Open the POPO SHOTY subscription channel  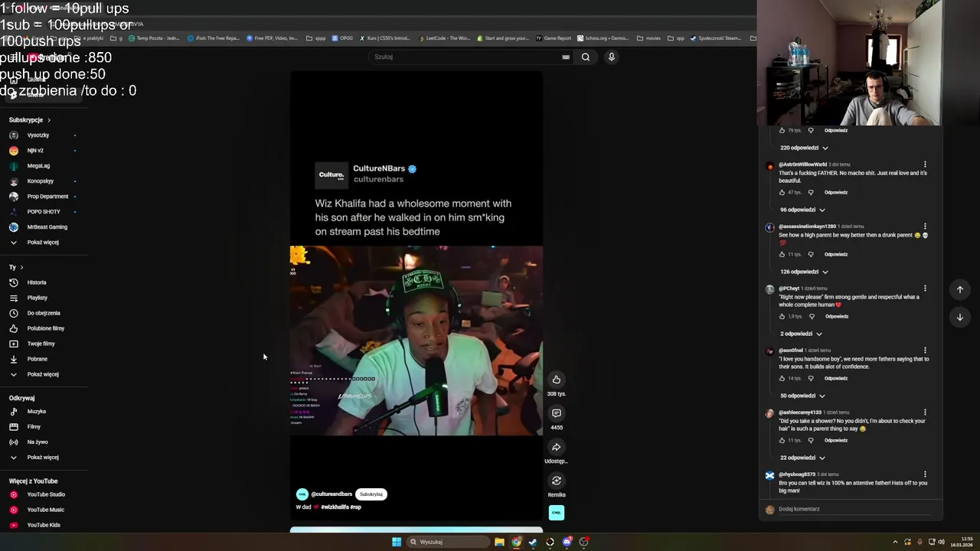pos(44,212)
